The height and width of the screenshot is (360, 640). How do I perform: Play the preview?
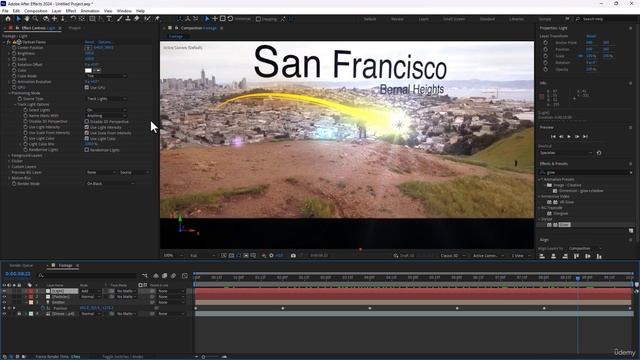pos(569,136)
